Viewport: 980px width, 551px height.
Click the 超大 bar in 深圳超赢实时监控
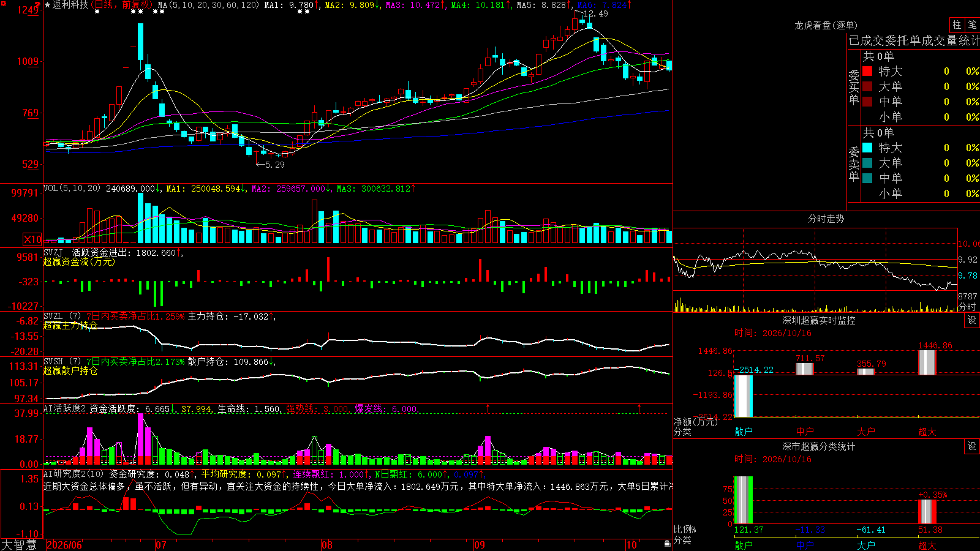pos(927,362)
